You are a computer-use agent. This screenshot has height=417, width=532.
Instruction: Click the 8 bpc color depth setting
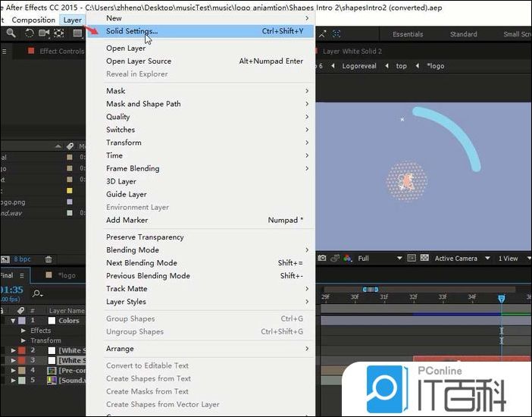(23, 259)
